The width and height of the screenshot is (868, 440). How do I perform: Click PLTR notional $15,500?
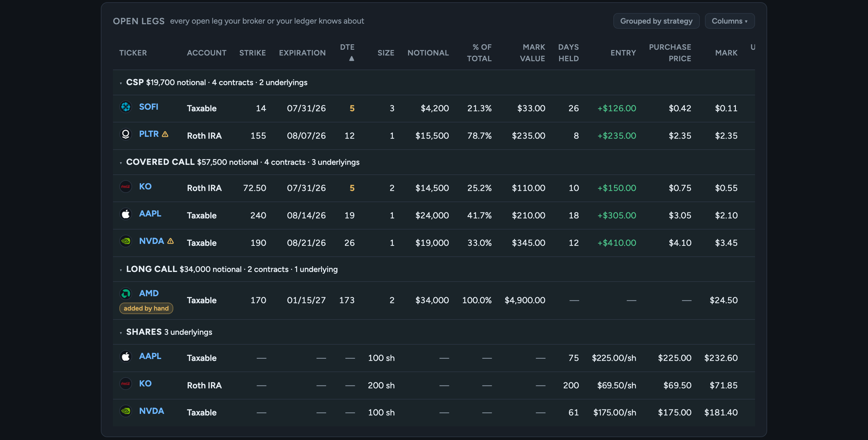(x=432, y=136)
